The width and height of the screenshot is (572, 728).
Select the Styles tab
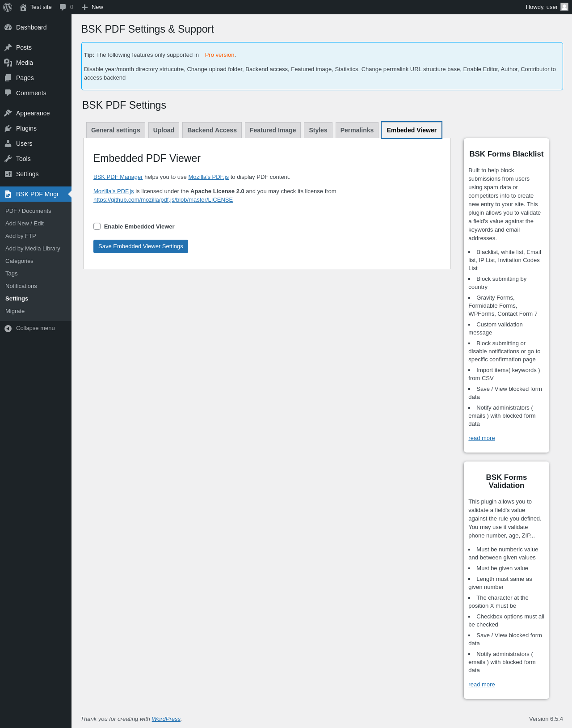[318, 130]
